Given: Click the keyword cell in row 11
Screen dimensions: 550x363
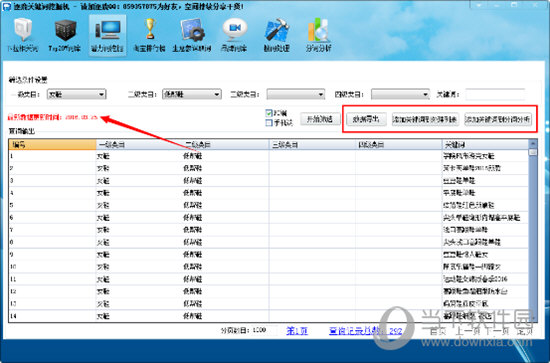Looking at the screenshot, I should pos(485,279).
